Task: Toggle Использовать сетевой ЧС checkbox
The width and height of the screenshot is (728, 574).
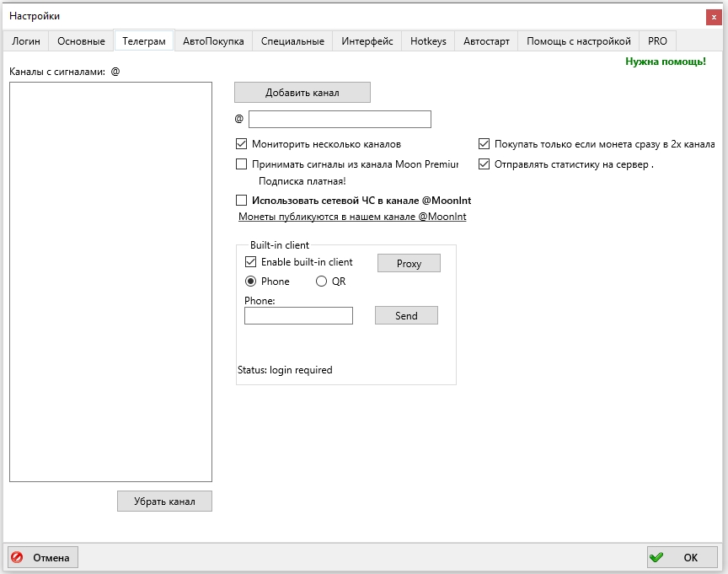Action: 242,200
